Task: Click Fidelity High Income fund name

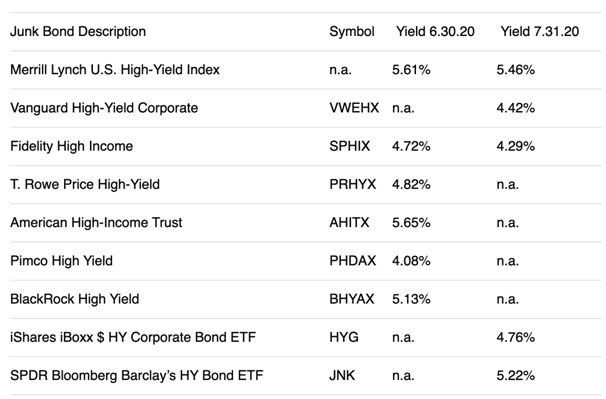Action: pos(71,146)
